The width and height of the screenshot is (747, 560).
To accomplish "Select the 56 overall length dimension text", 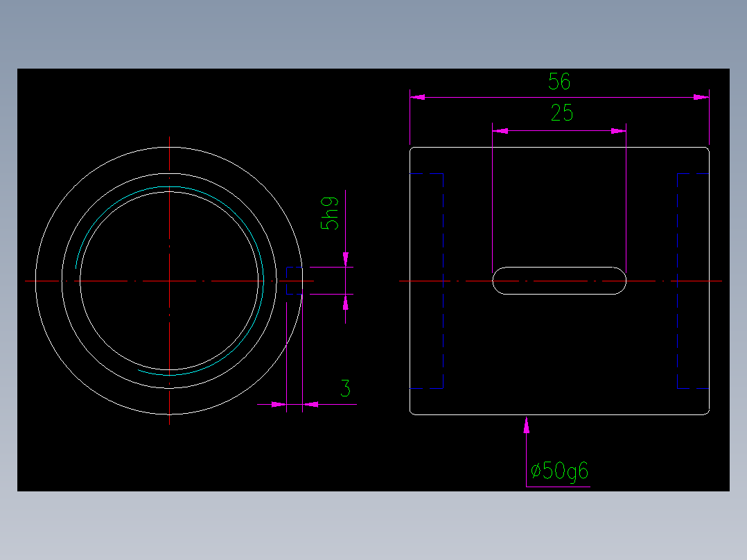I will coord(559,82).
